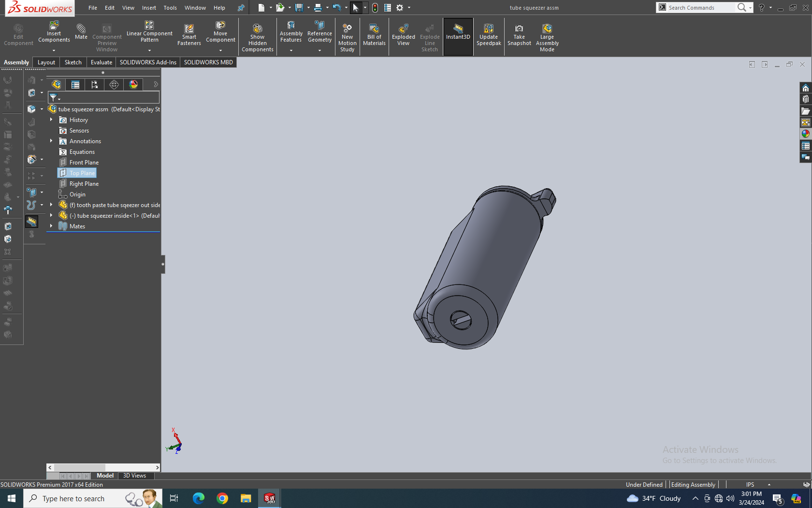Switch to the 3D Views tab

click(134, 476)
